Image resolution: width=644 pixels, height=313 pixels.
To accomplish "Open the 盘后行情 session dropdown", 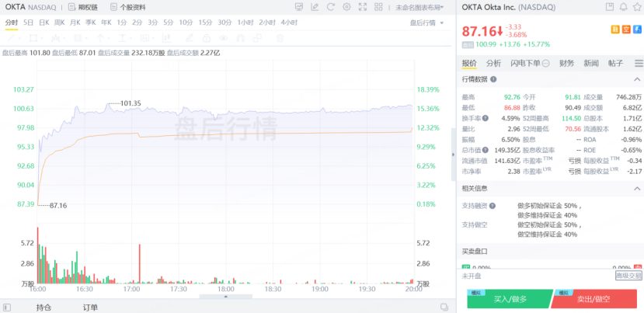I will click(426, 23).
